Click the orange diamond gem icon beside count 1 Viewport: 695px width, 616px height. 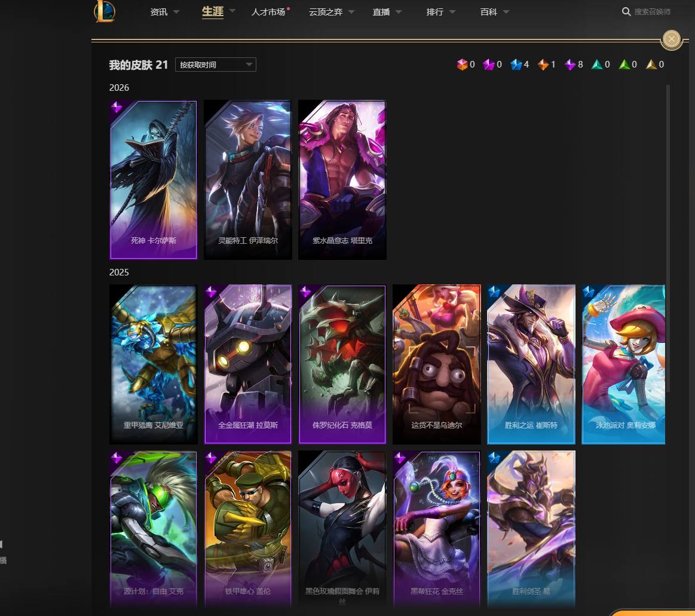543,65
